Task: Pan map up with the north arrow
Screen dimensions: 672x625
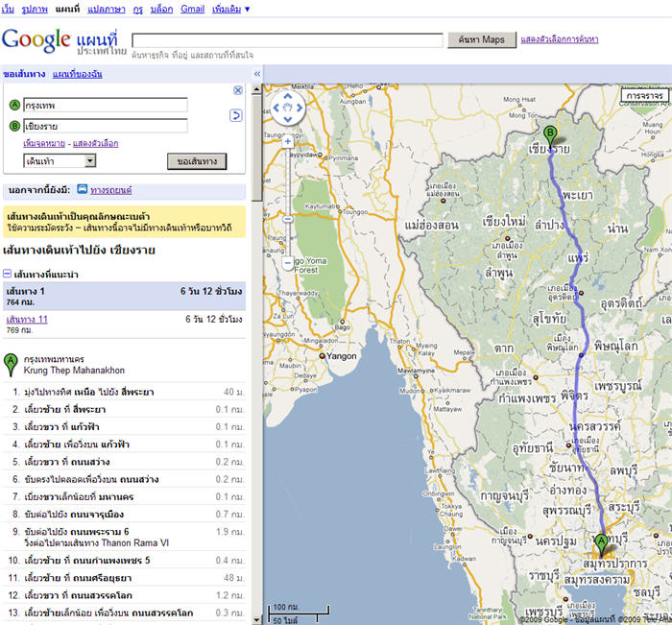Action: click(288, 96)
